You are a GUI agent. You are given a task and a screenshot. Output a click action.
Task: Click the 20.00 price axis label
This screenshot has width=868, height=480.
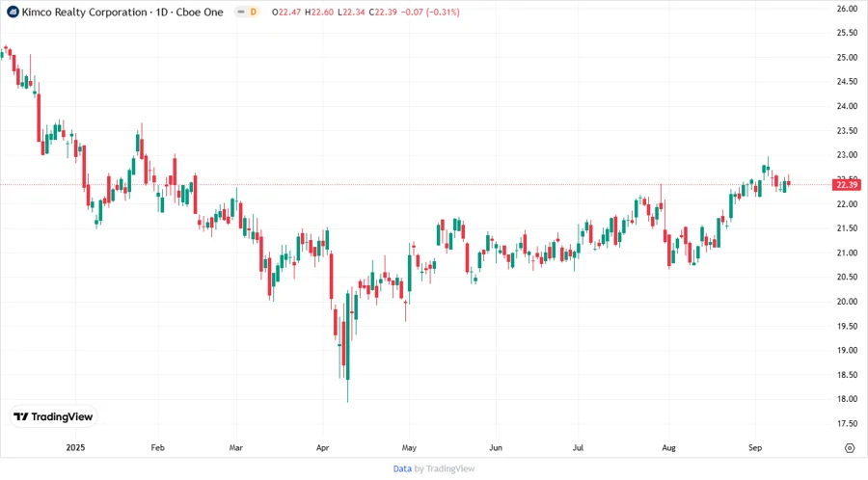(847, 302)
